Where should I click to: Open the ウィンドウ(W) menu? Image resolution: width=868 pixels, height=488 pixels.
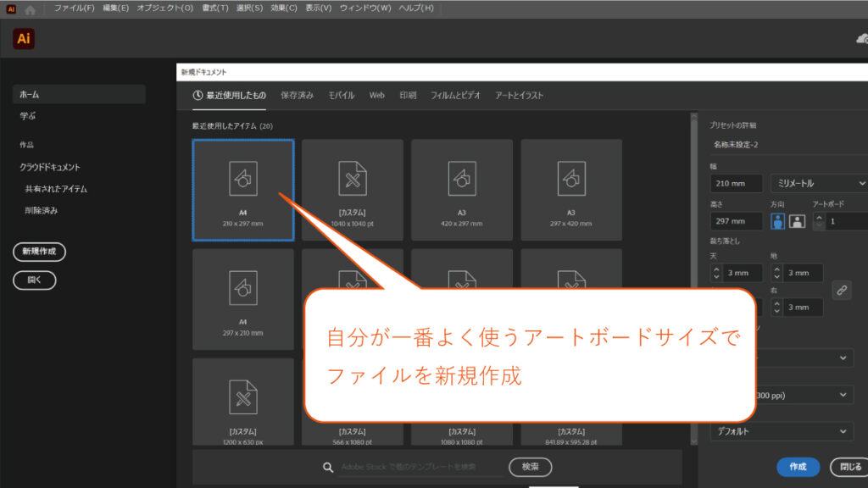365,8
